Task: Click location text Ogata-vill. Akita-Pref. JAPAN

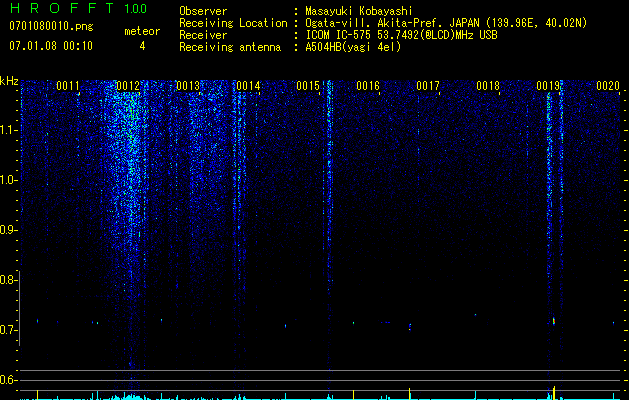Action: pyautogui.click(x=394, y=23)
